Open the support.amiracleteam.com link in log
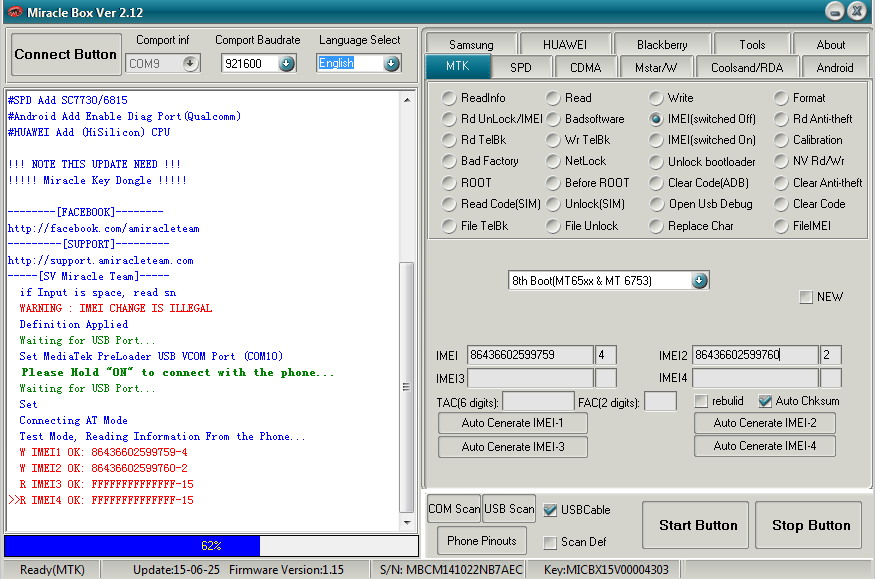 [x=100, y=260]
